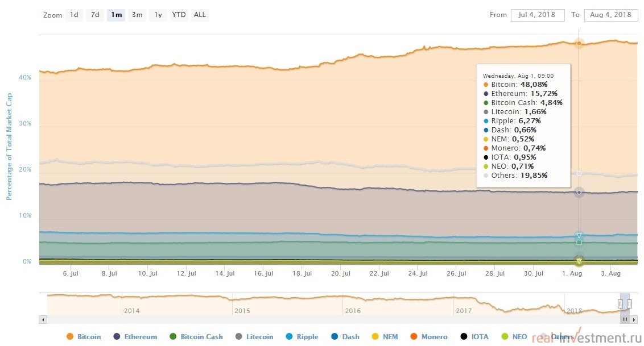This screenshot has height=346, width=644.
Task: Click 'Others: 19,85%' in the tooltip
Action: click(x=519, y=176)
